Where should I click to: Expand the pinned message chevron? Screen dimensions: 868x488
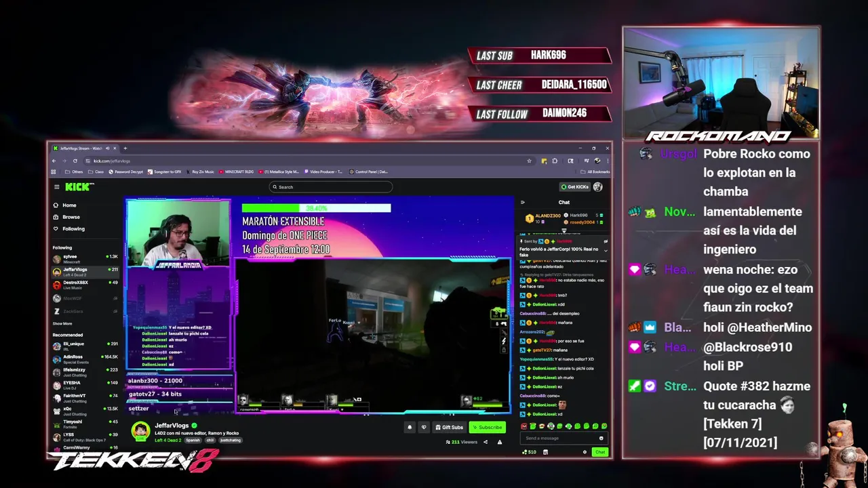(606, 251)
